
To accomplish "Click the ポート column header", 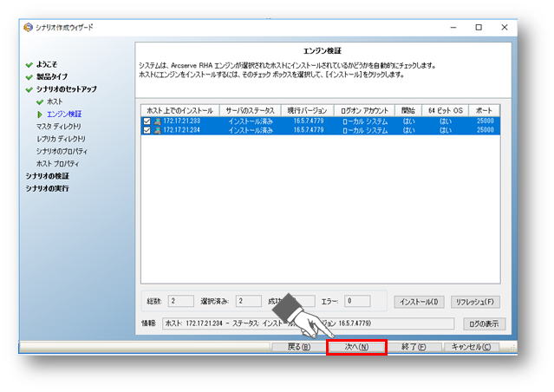I will (485, 111).
